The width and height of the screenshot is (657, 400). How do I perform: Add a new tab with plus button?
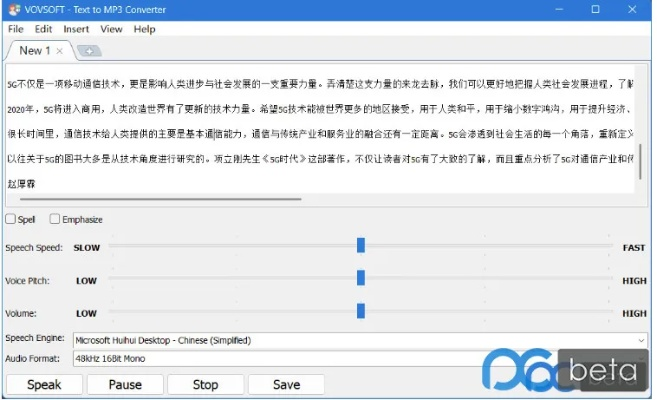tap(88, 51)
